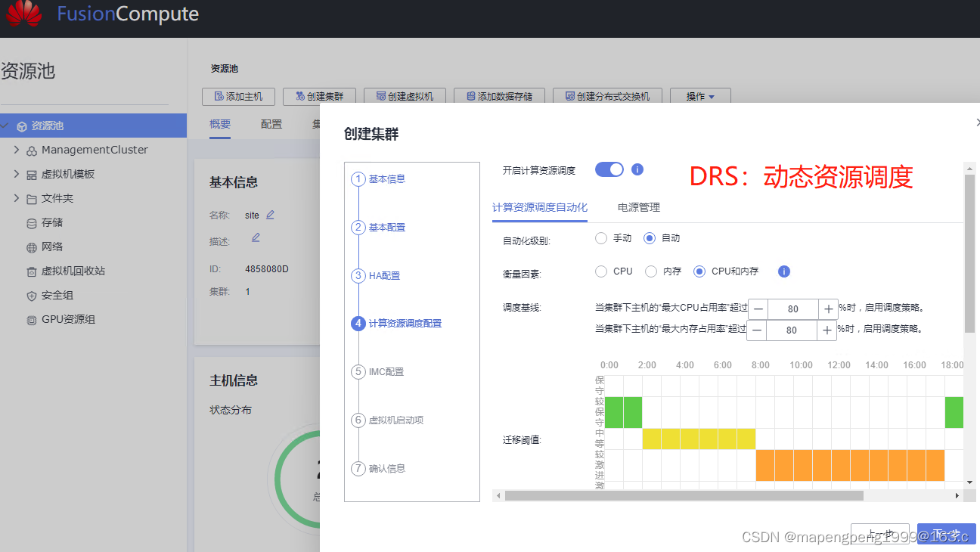Switch to 计算资源调度自动化 tab

[540, 207]
